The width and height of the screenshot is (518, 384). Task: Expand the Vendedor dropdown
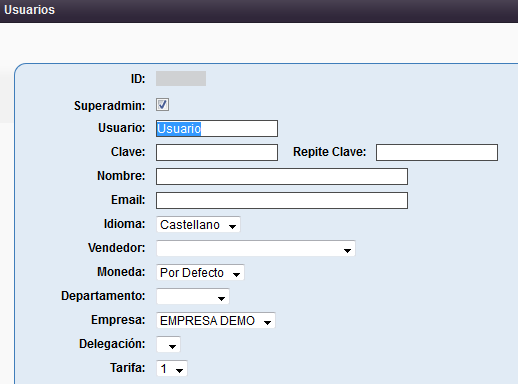click(256, 248)
